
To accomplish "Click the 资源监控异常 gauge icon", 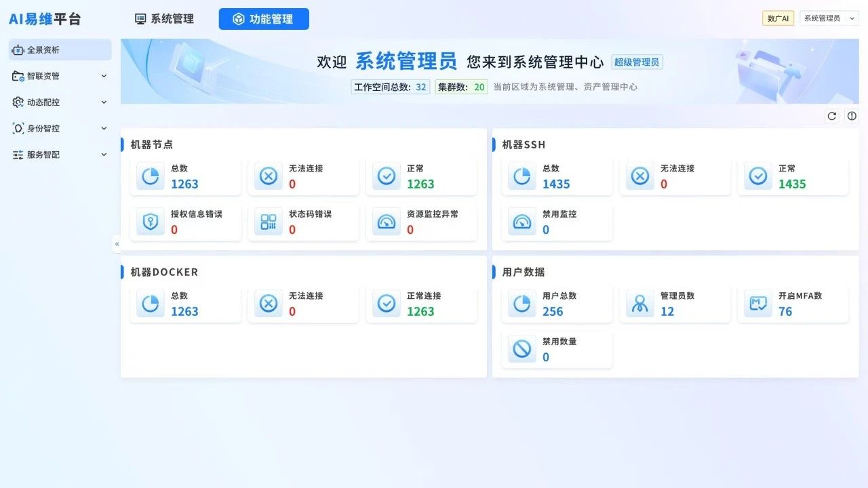I will 386,222.
